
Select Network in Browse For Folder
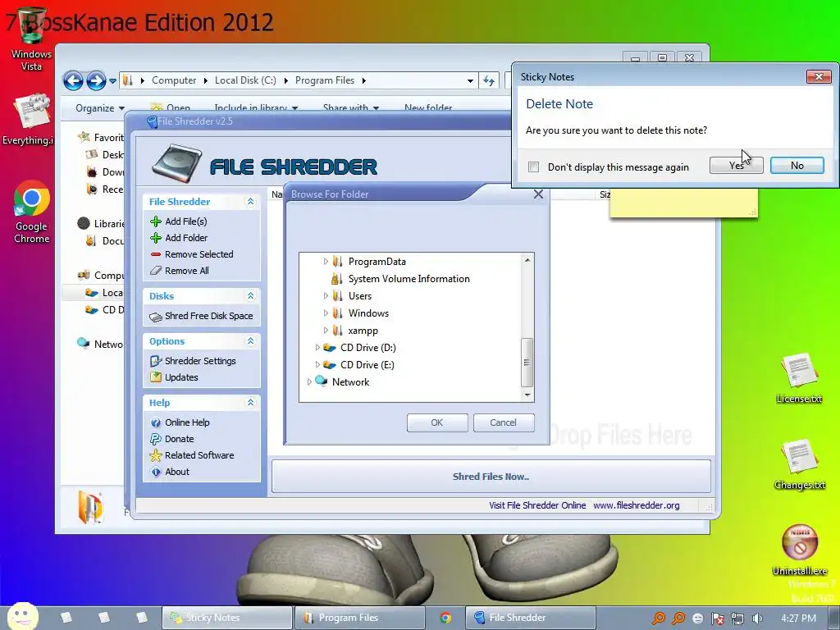350,382
